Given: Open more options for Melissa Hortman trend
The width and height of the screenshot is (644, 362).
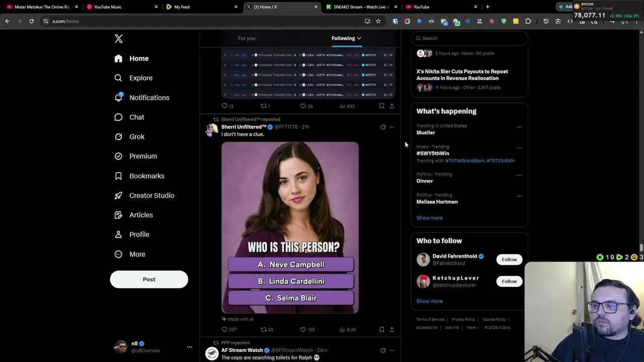Looking at the screenshot, I should [x=519, y=196].
